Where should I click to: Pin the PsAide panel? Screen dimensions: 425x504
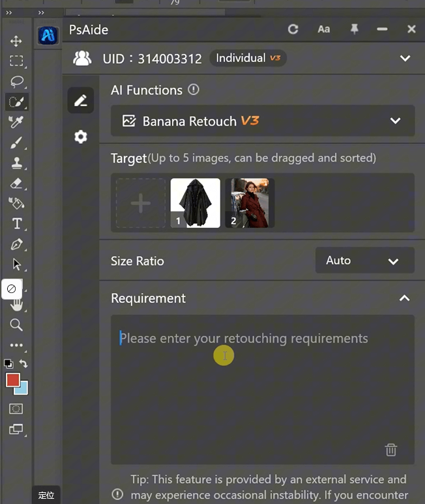(x=354, y=29)
